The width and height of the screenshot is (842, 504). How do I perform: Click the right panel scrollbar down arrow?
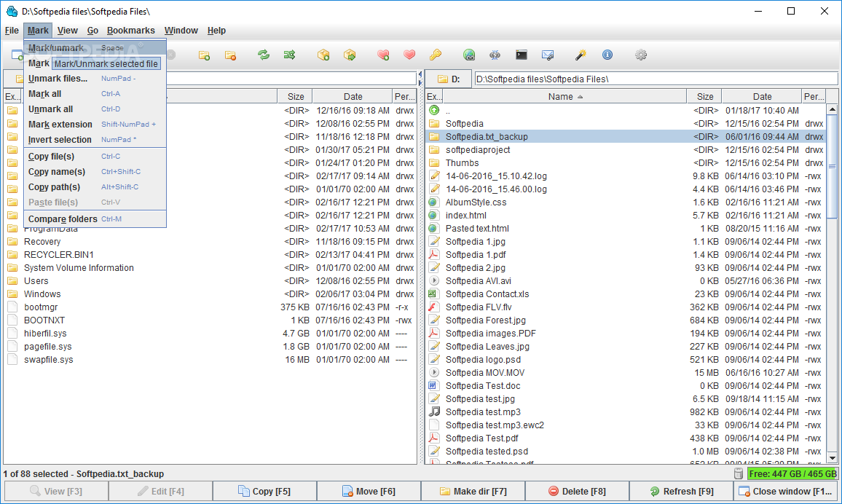tap(832, 458)
